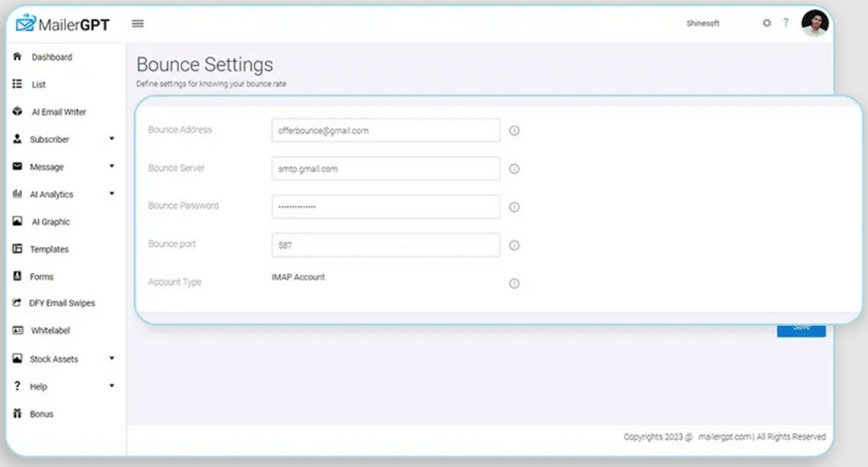Click info icon beside Bounce port
This screenshot has height=467, width=868.
[514, 245]
